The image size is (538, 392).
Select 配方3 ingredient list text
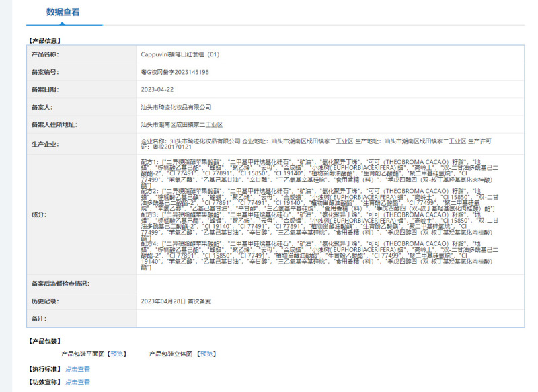point(319,227)
